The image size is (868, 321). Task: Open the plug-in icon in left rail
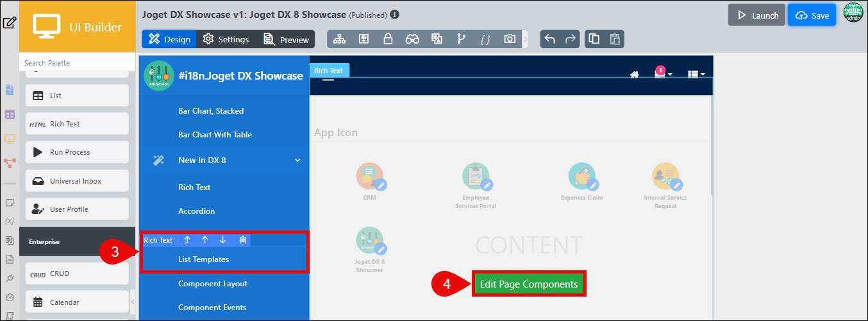coord(10,278)
